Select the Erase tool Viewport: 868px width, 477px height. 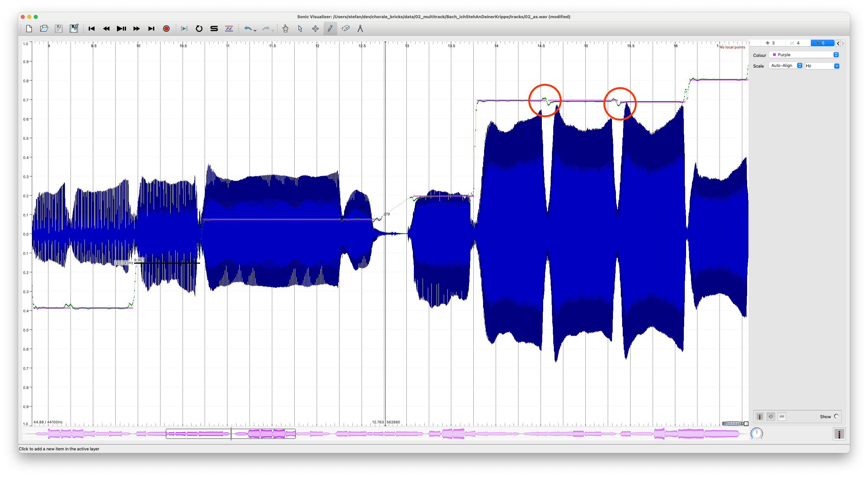coord(345,29)
